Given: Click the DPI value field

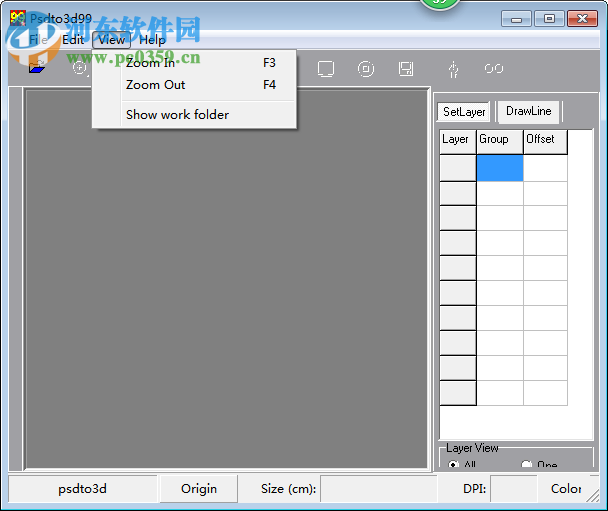Looking at the screenshot, I should click(513, 489).
